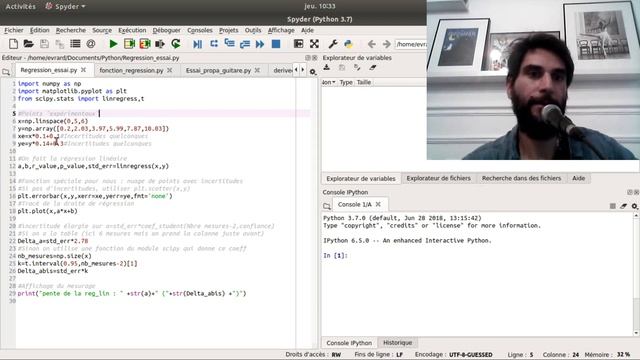Open the Edition menu
This screenshot has width=640, height=360.
(x=40, y=30)
